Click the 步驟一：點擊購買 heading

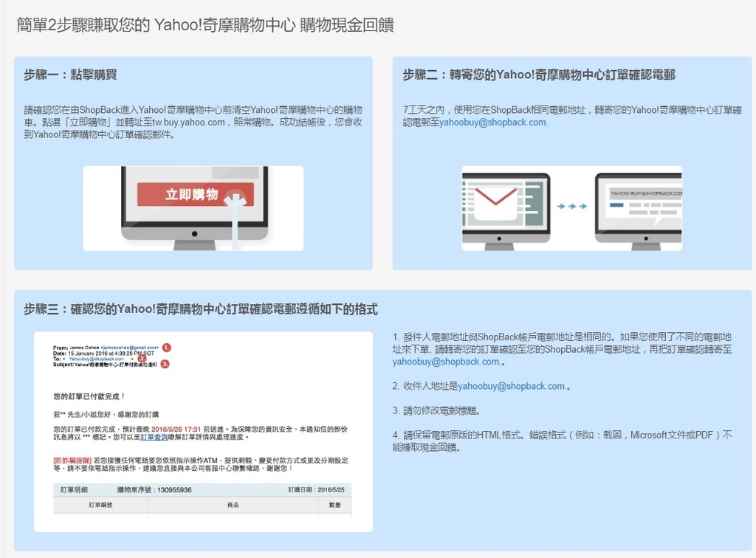coord(70,75)
